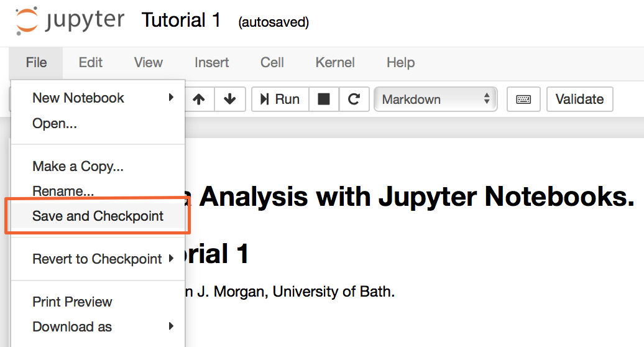Open the View menu

[x=149, y=62]
